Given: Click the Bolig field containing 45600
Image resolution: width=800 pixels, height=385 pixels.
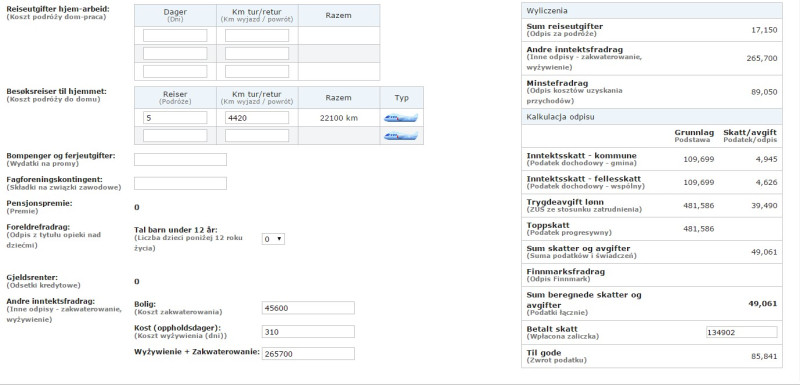Looking at the screenshot, I should 308,308.
